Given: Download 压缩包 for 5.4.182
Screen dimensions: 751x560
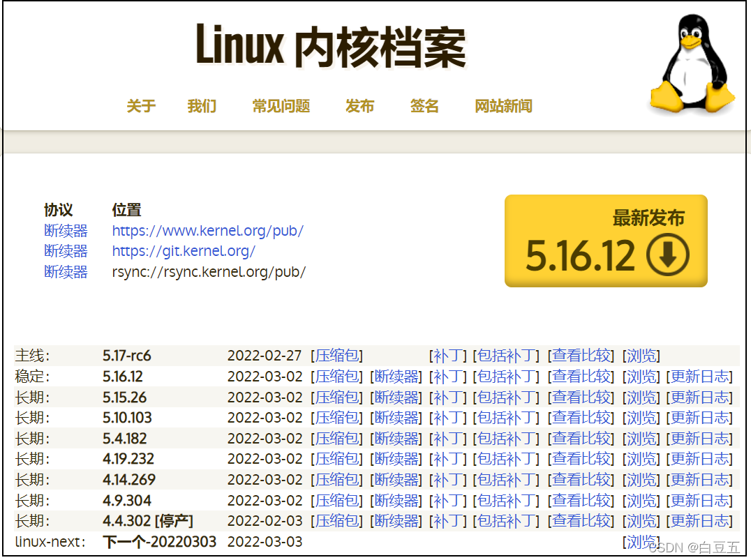Looking at the screenshot, I should coord(336,439).
